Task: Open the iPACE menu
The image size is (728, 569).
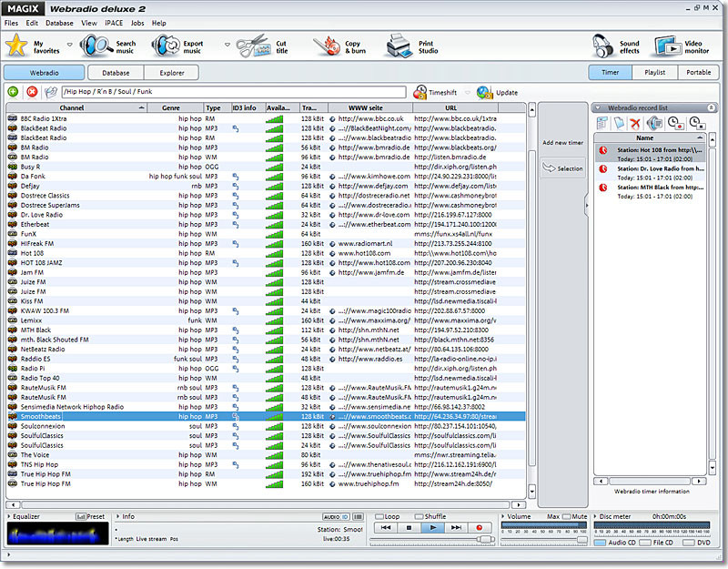Action: (114, 23)
